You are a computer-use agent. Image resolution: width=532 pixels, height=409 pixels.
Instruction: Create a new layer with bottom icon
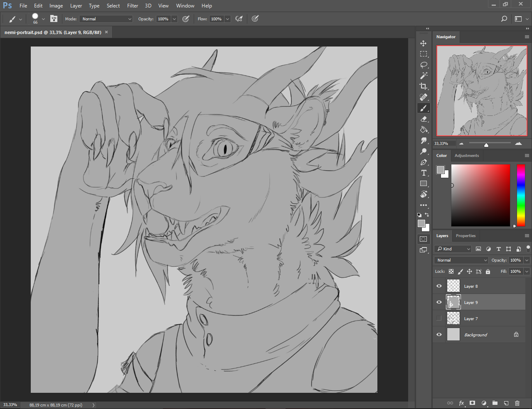(506, 403)
